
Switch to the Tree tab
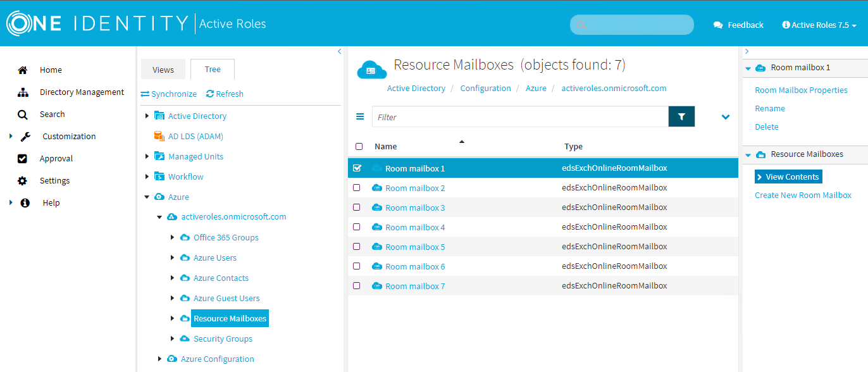[213, 70]
